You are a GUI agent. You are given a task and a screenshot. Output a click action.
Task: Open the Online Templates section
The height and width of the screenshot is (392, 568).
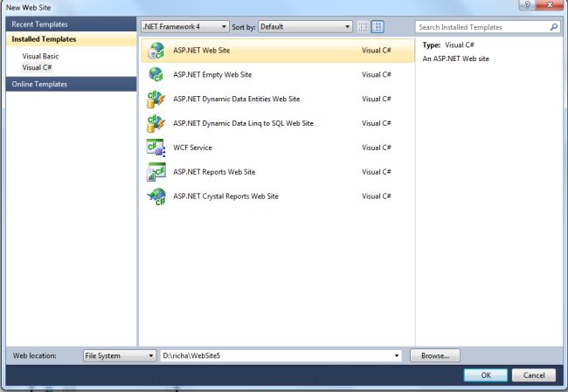point(71,84)
